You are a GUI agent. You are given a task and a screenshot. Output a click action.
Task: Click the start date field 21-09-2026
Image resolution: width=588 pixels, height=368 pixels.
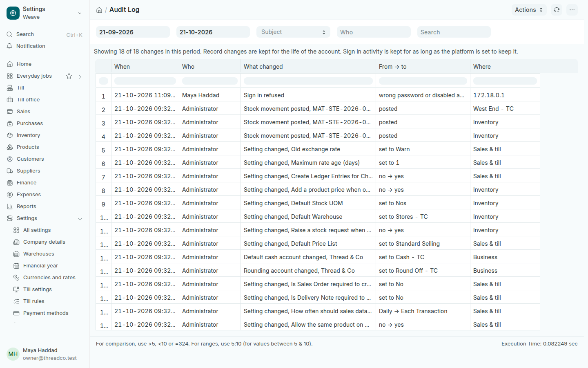(x=133, y=32)
